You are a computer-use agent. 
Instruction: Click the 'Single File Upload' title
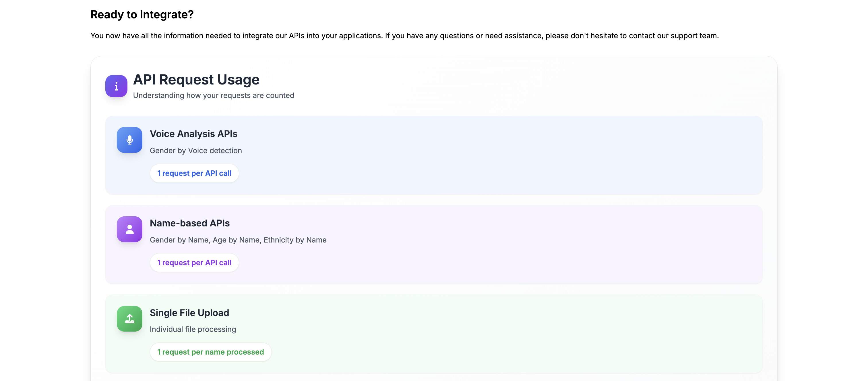(x=189, y=313)
